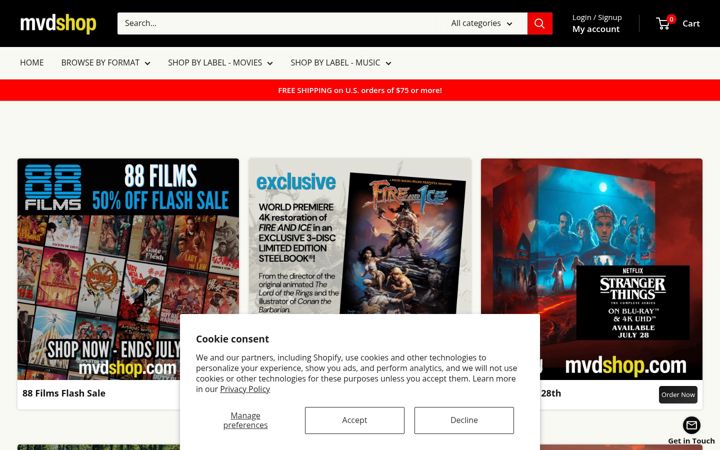Image resolution: width=720 pixels, height=450 pixels.
Task: Open the Stranger Things banner image
Action: point(591,269)
